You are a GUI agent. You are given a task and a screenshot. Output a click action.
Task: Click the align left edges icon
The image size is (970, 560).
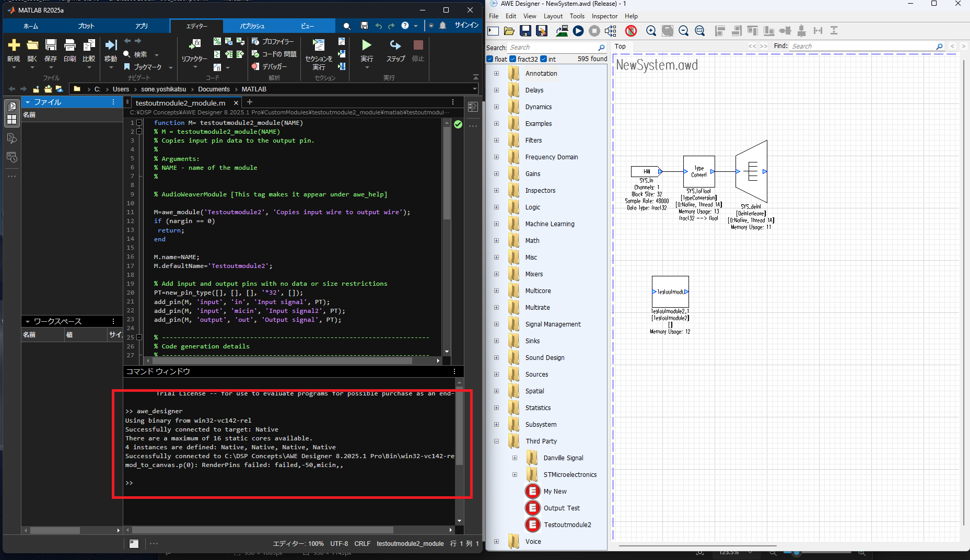pyautogui.click(x=720, y=31)
